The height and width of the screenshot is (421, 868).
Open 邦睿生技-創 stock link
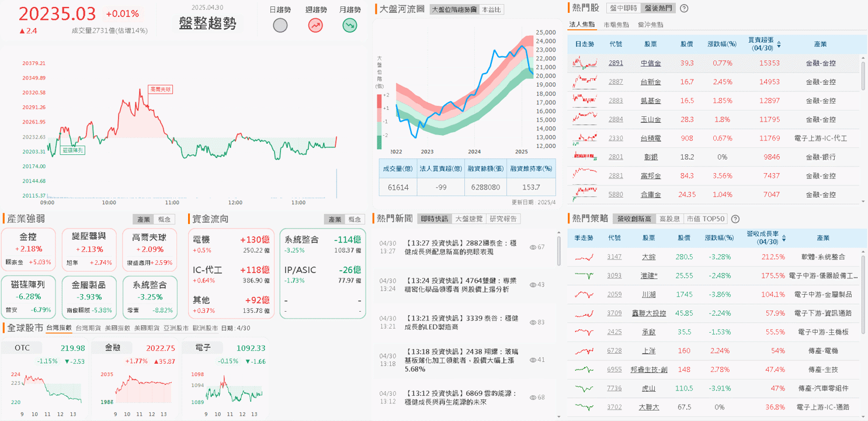click(x=648, y=369)
